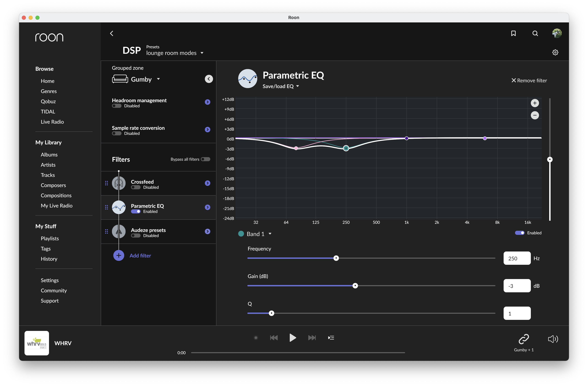
Task: Skip to next track
Action: tap(312, 338)
